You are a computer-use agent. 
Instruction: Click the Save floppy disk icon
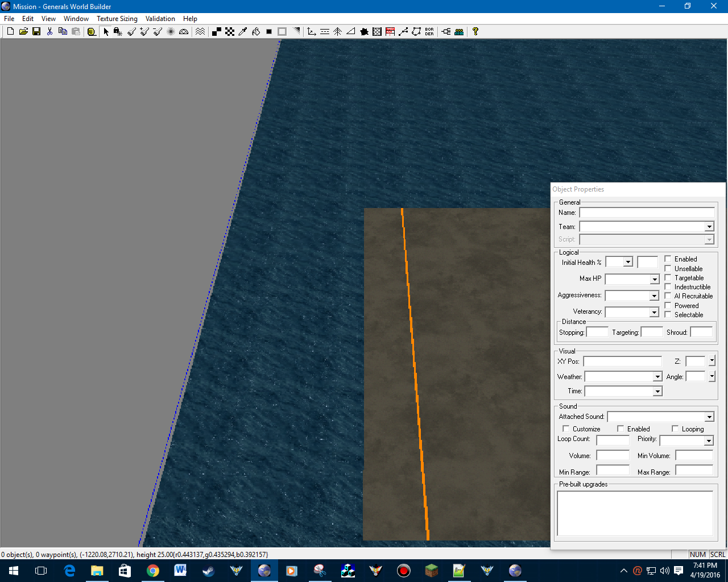pos(36,32)
